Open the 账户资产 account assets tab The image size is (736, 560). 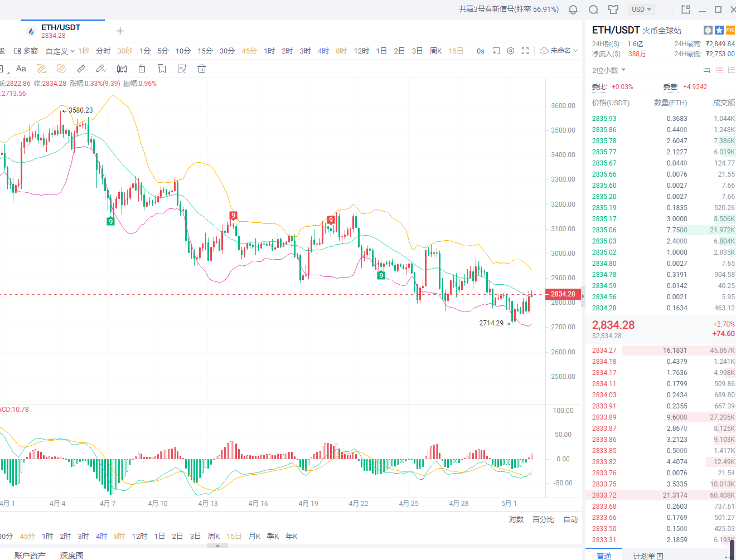pos(30,555)
